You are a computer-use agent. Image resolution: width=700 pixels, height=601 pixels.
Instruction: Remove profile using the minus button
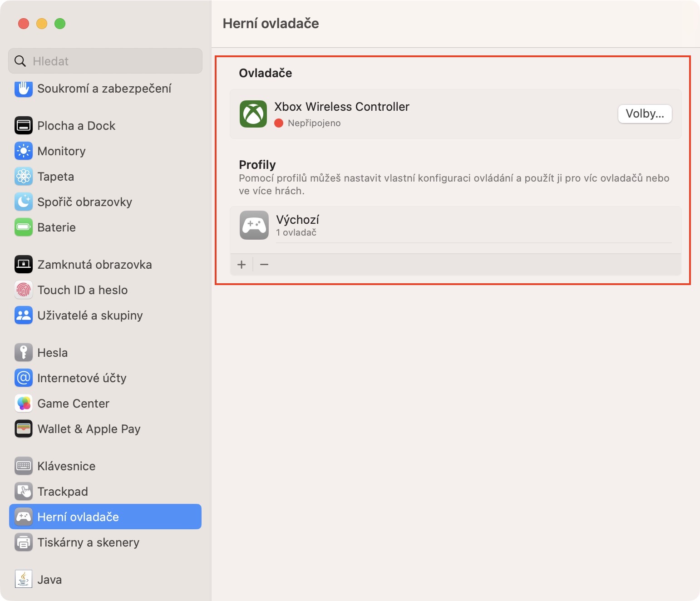264,265
